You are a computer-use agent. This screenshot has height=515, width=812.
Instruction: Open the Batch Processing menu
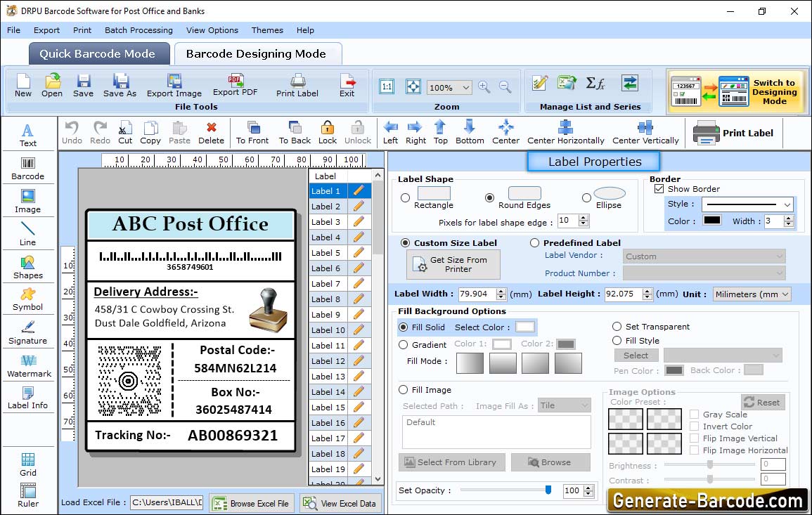click(x=138, y=30)
